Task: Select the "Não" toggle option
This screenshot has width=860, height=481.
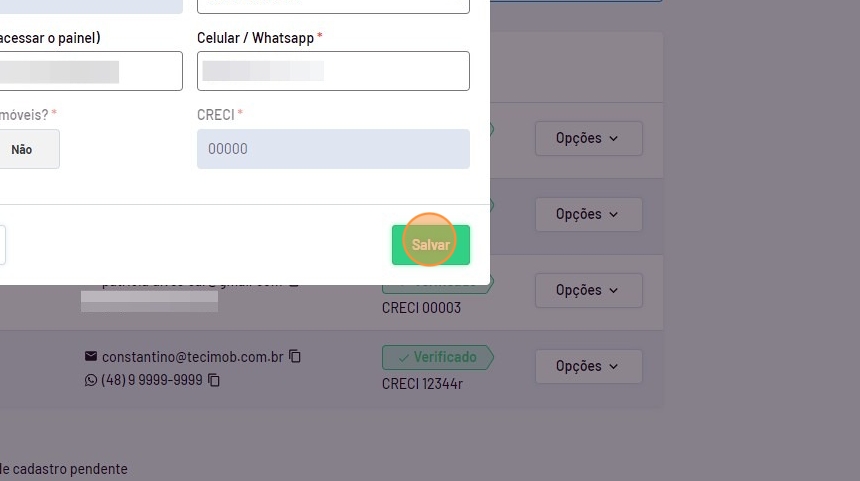Action: pos(22,149)
